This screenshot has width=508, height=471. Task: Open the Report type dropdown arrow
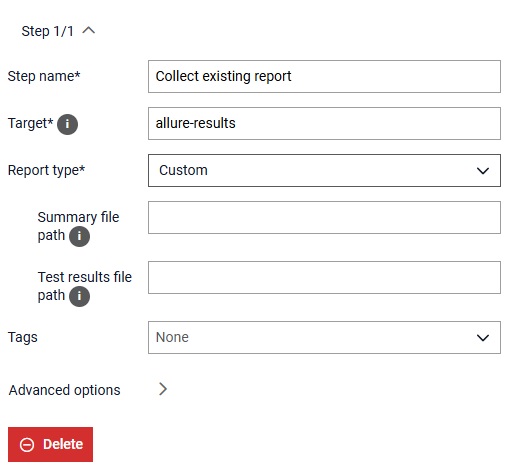[483, 171]
